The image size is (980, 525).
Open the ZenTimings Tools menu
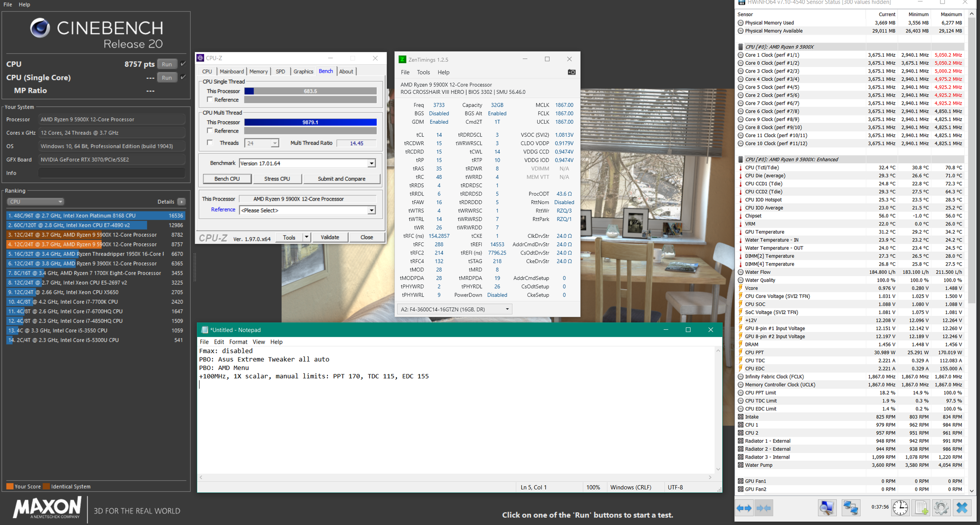coord(423,72)
